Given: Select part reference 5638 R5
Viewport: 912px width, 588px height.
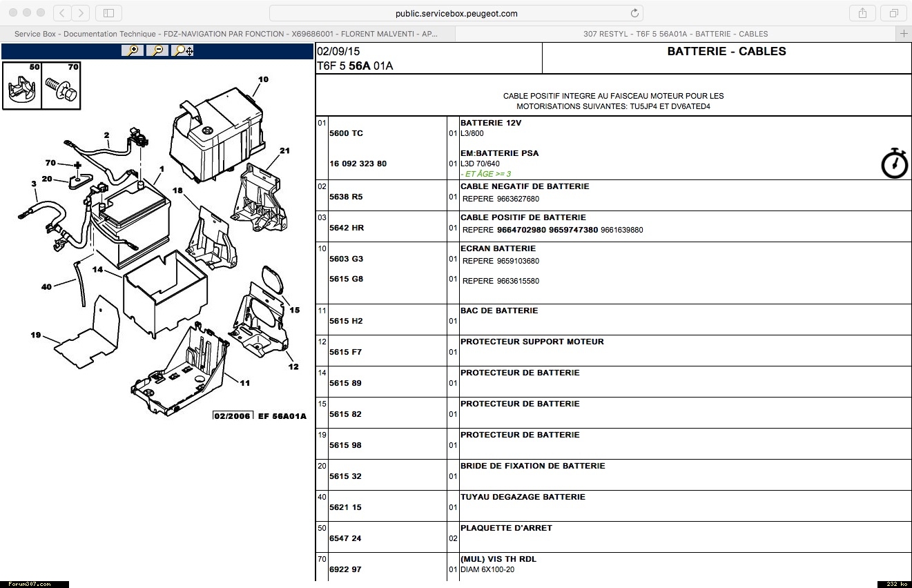Looking at the screenshot, I should pos(347,197).
